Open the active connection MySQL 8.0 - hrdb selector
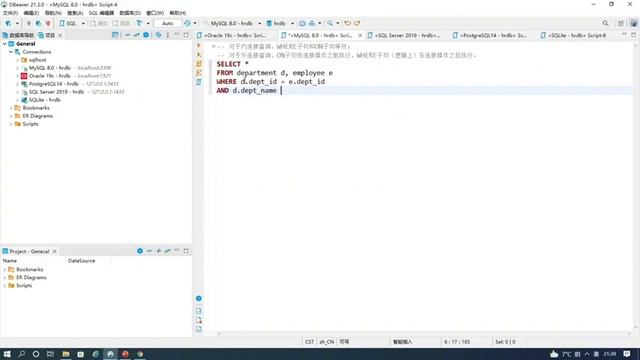 point(232,23)
